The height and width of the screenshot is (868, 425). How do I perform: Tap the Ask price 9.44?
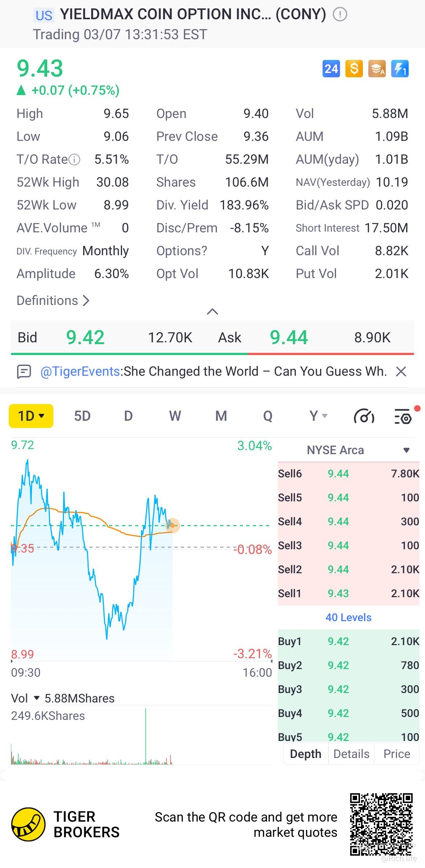pyautogui.click(x=289, y=338)
